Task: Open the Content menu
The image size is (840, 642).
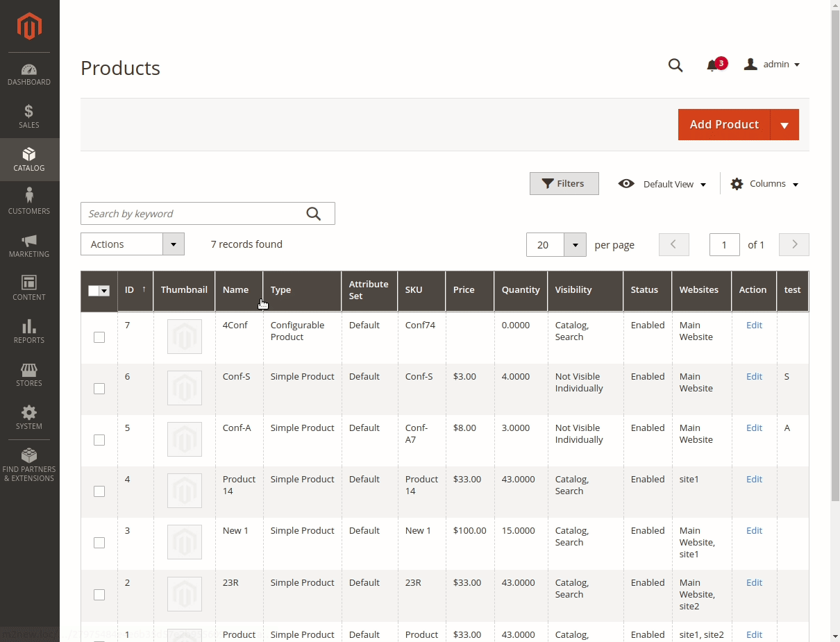Action: 29,289
